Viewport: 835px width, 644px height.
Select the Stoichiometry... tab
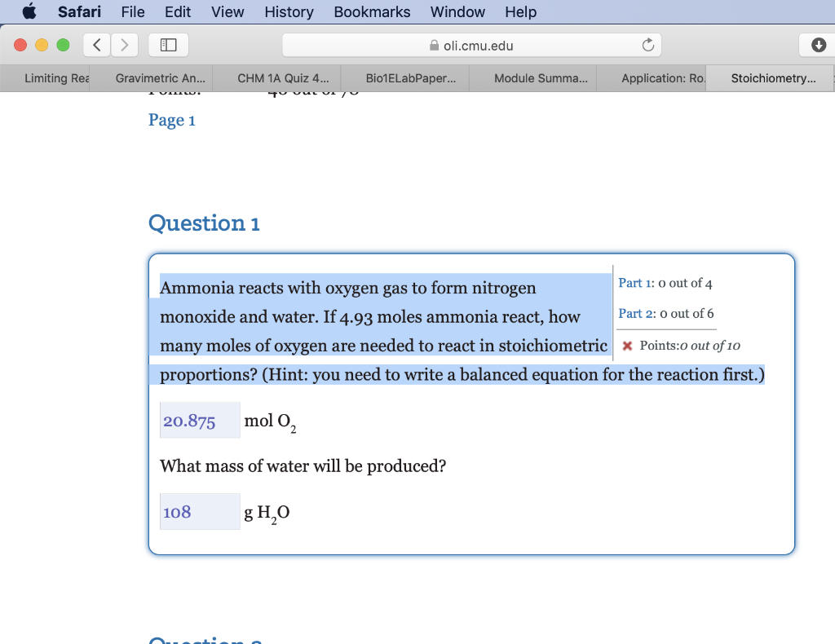click(x=770, y=78)
